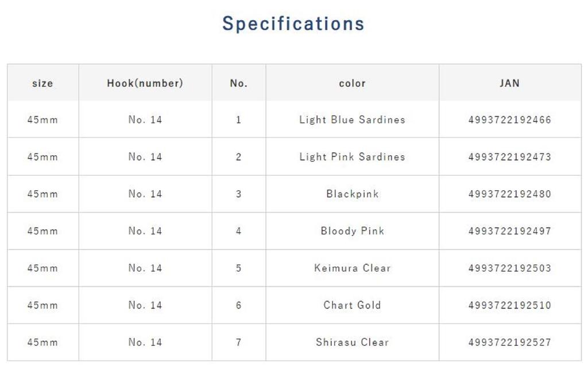Click the Specifications heading
Image resolution: width=588 pixels, height=366 pixels.
tap(293, 24)
